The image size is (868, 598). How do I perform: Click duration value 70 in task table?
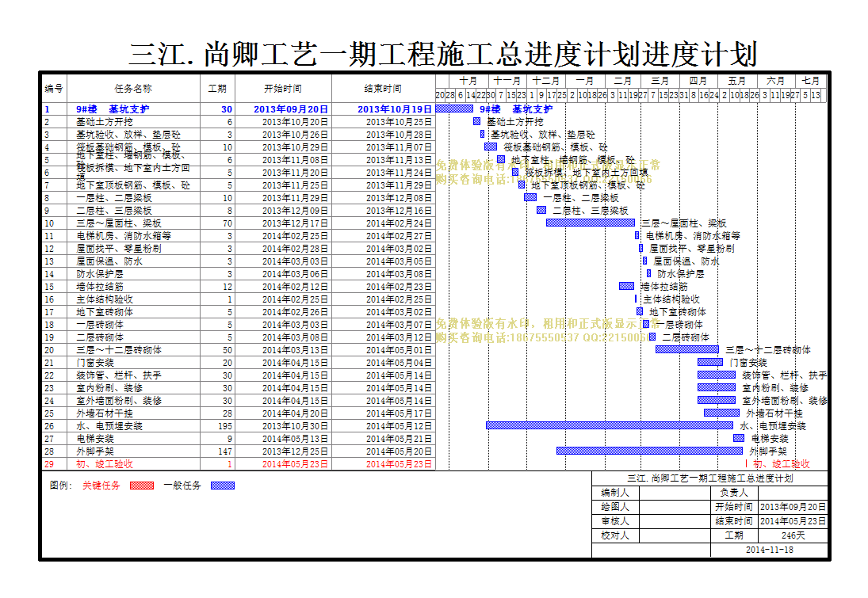228,223
